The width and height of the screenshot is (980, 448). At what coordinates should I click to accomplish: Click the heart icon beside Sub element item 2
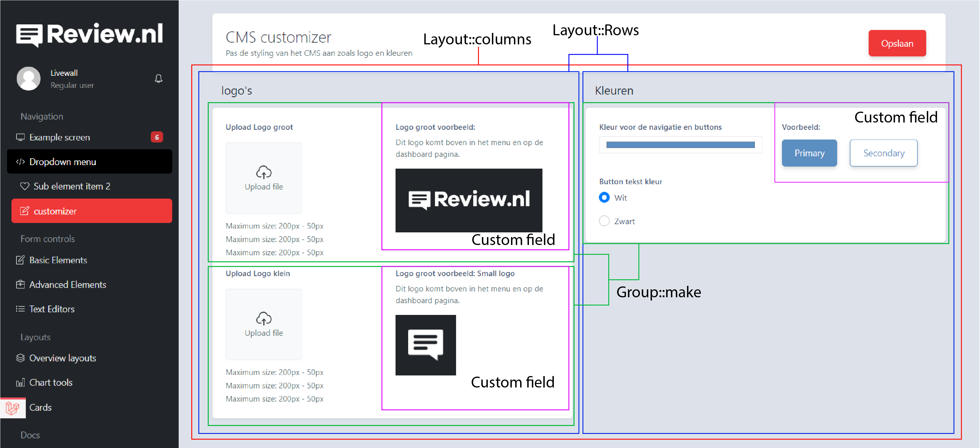point(25,186)
